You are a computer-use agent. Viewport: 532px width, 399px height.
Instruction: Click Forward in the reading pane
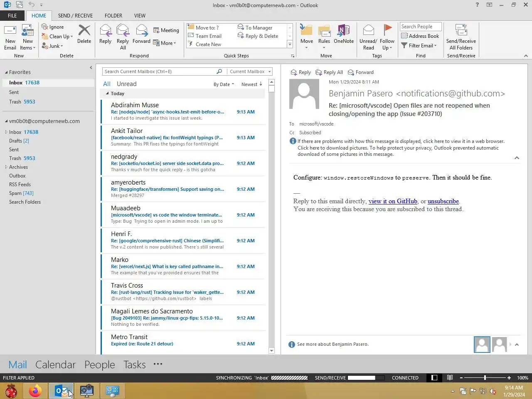point(361,72)
